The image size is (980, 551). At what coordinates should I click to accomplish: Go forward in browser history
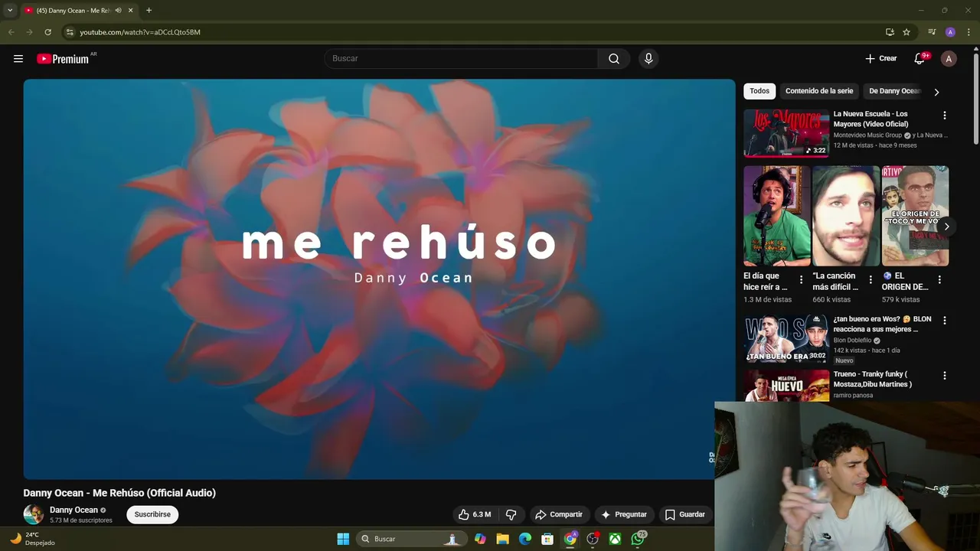tap(29, 32)
